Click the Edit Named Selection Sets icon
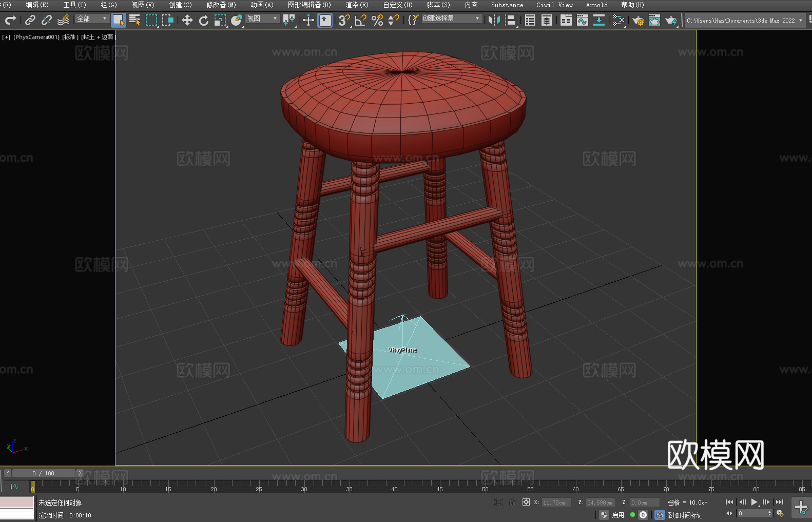Screen dimensions: 812x522 point(413,20)
